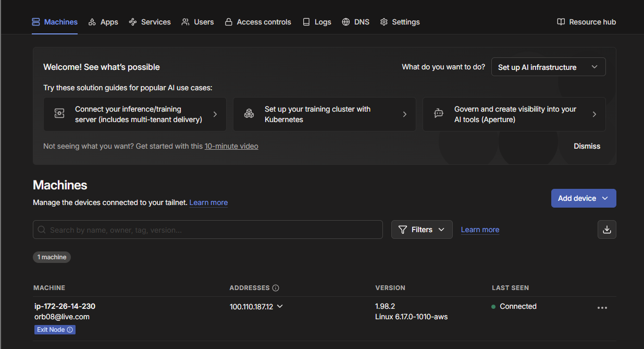Open the Resource hub link

[586, 22]
